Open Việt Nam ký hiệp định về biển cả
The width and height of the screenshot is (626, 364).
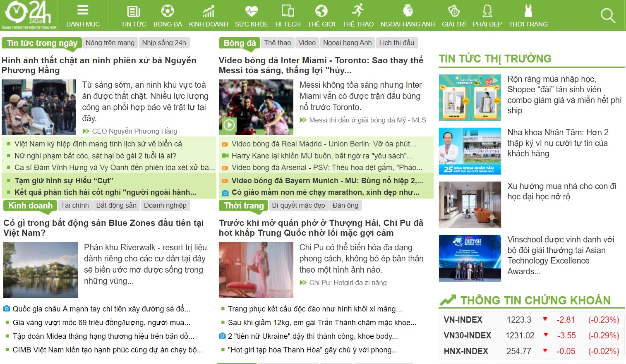pos(98,144)
